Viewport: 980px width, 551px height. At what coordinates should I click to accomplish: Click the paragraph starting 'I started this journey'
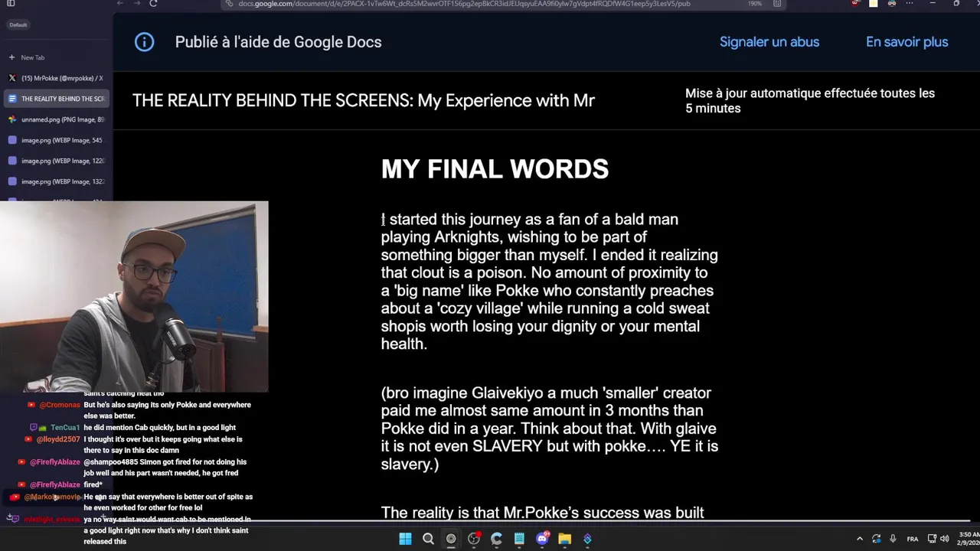tap(550, 282)
